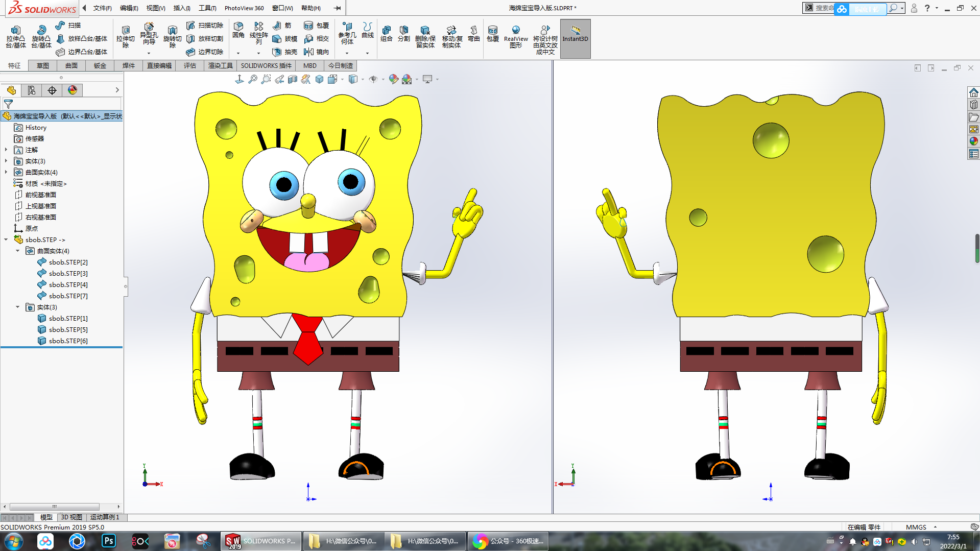This screenshot has width=980, height=551.
Task: Switch to the SOLIDWORKS 插件 tab
Action: click(266, 66)
